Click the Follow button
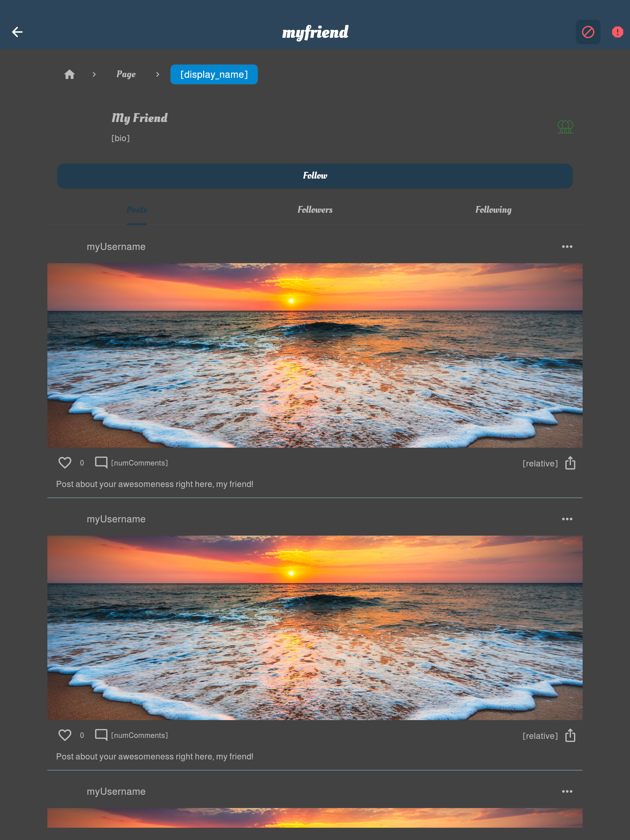The image size is (630, 840). click(x=315, y=176)
